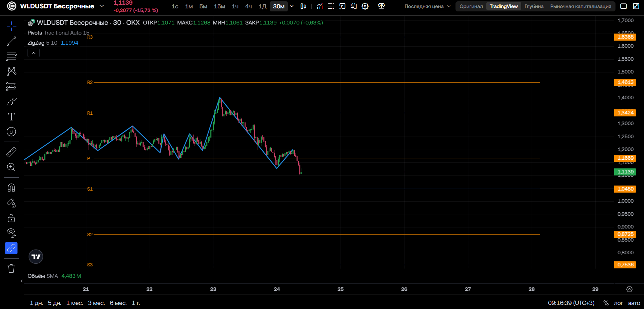Toggle magnet mode
The height and width of the screenshot is (309, 644).
11,188
